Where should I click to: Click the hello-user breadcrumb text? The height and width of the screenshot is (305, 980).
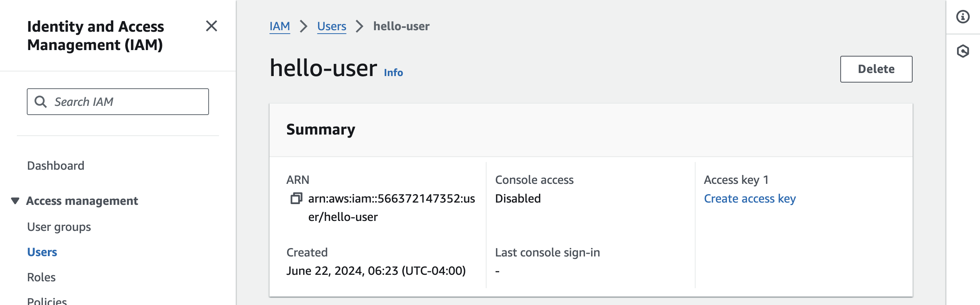click(401, 26)
